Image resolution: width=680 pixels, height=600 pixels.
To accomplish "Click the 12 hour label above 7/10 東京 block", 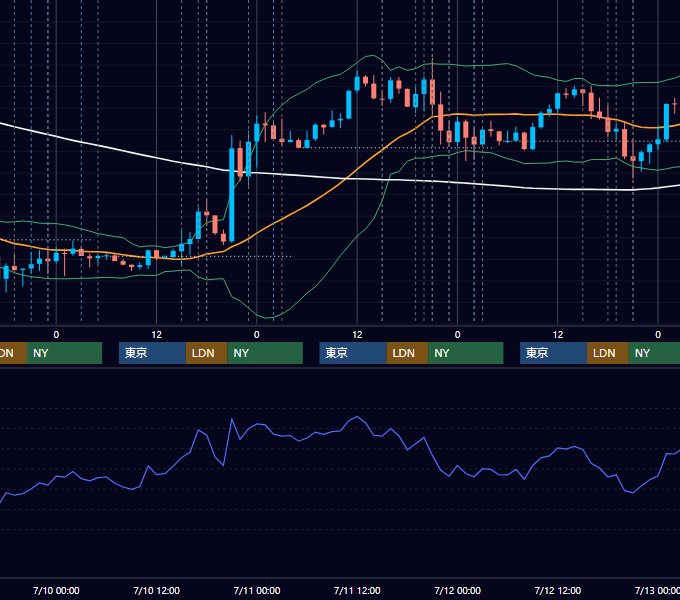I will point(157,335).
